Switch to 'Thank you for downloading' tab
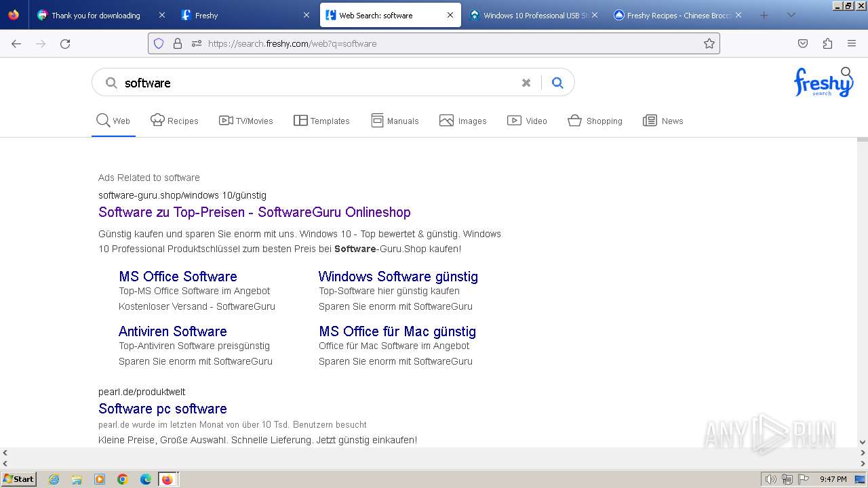Screen dimensions: 868x488 click(95, 15)
